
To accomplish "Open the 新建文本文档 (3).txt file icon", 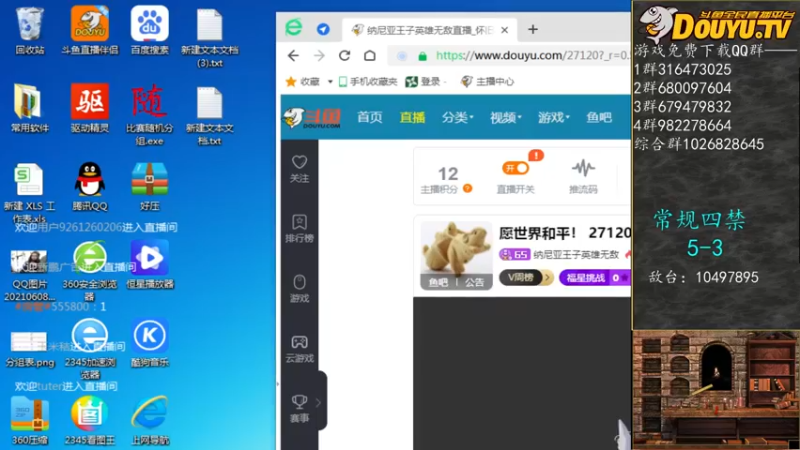I will [210, 38].
